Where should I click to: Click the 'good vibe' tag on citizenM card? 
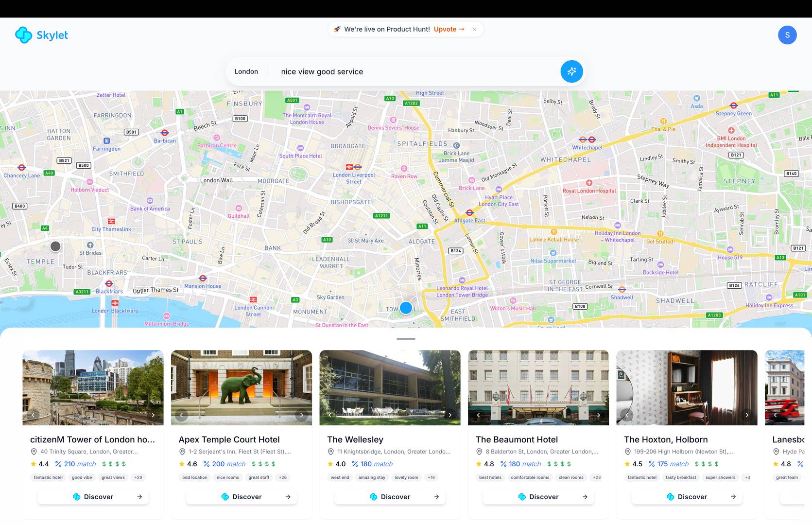click(82, 477)
